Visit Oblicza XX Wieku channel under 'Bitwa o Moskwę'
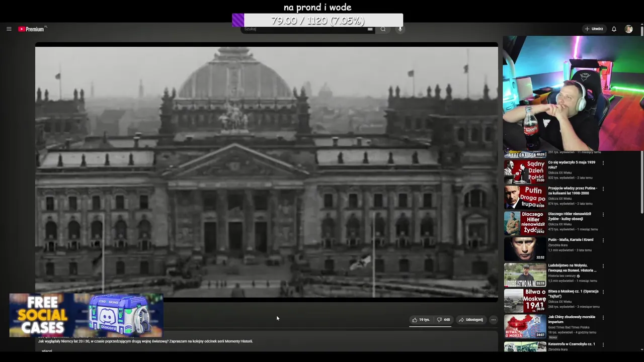644x362 pixels. pos(559,302)
